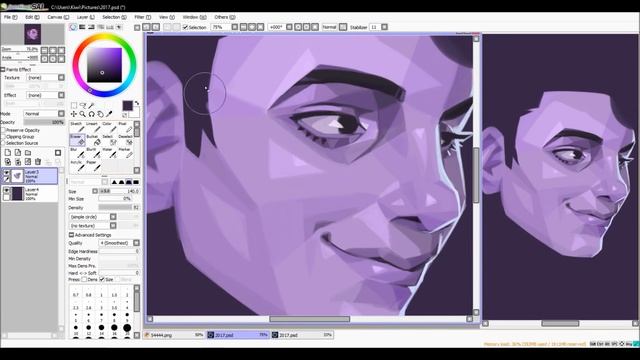Open the Edit menu
The image size is (640, 360).
tap(32, 17)
